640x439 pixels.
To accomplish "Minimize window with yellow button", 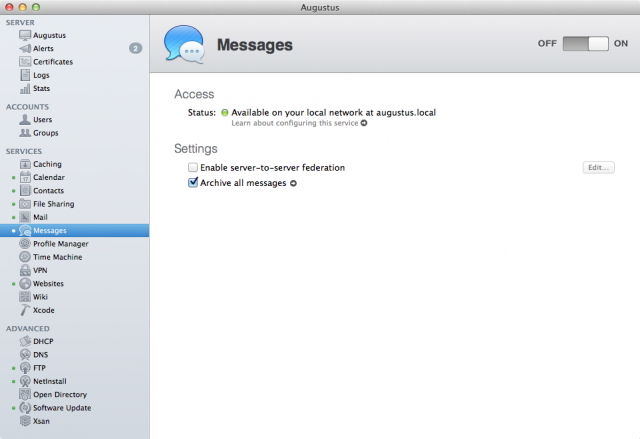I will (22, 7).
